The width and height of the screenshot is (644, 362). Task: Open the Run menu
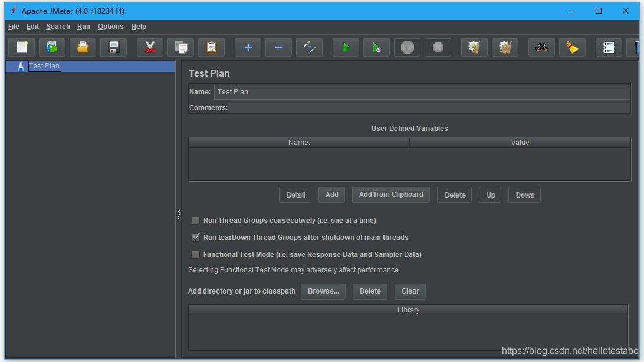click(x=83, y=27)
